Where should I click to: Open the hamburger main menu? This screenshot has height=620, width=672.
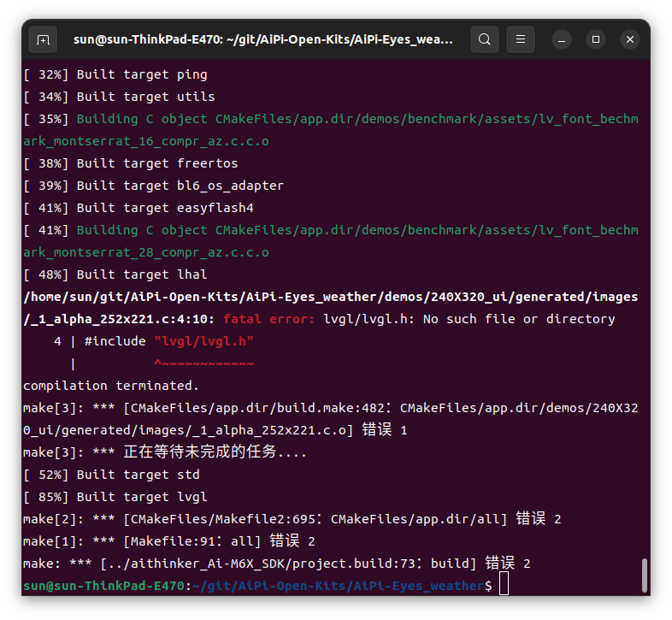pyautogui.click(x=521, y=39)
